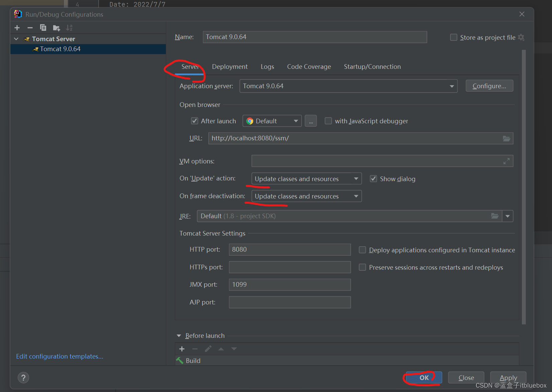Click the Tomcat 9.0.64 tree item icon
The height and width of the screenshot is (392, 552).
(x=35, y=49)
